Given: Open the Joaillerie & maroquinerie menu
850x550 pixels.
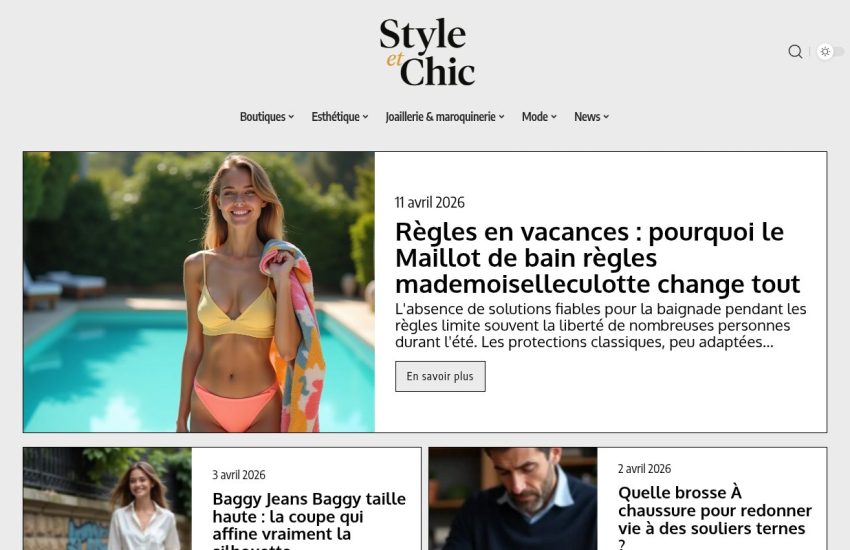Looking at the screenshot, I should pyautogui.click(x=445, y=117).
